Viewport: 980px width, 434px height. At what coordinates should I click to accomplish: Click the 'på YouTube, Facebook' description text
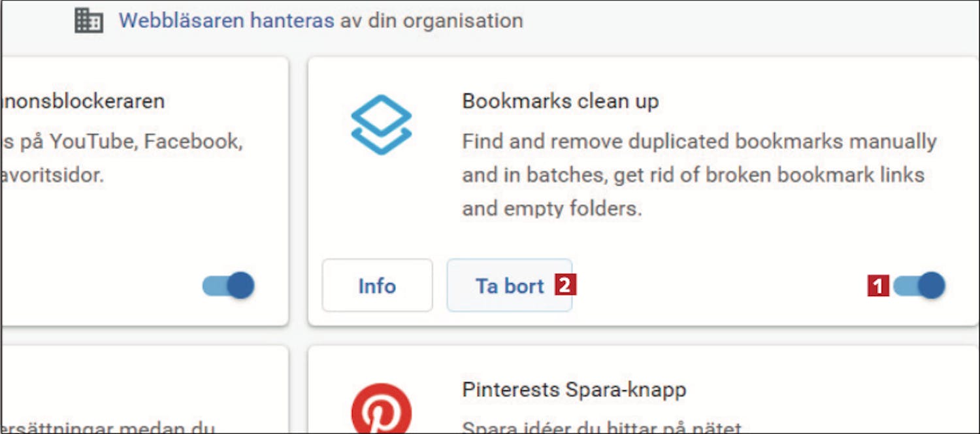click(123, 141)
